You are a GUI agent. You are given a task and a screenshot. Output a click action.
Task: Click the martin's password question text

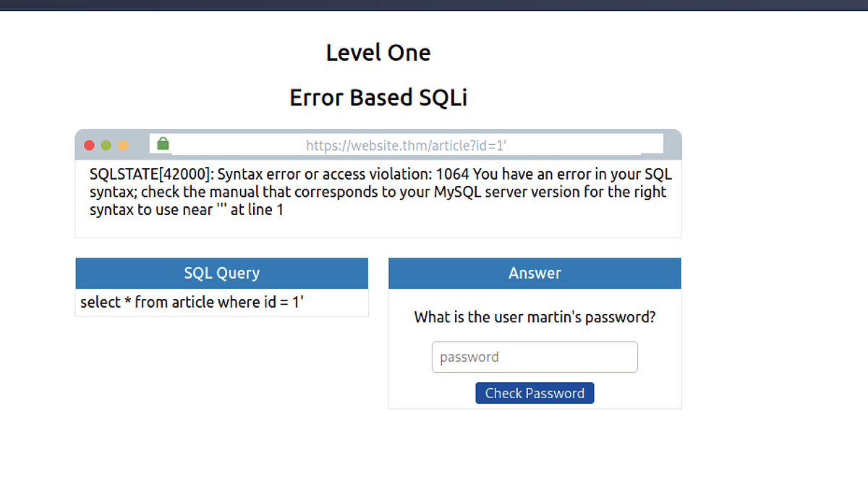pos(535,317)
